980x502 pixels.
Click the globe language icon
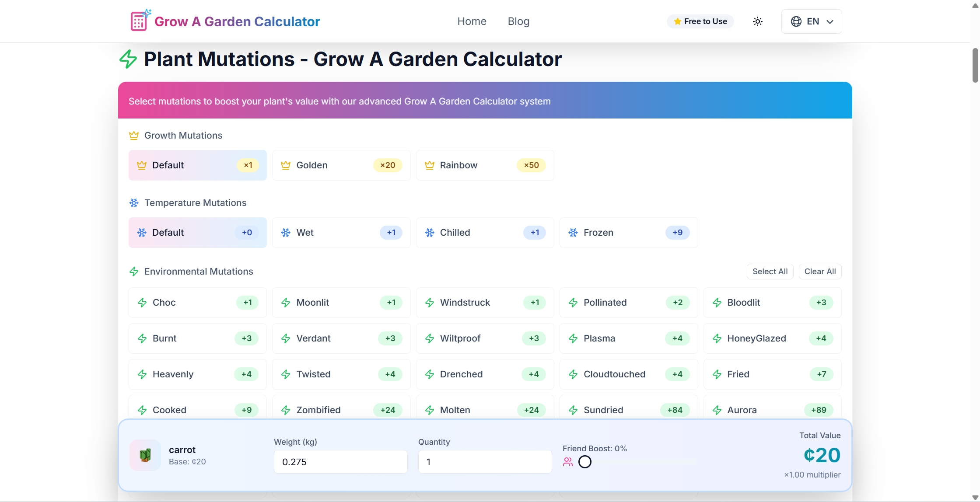coord(796,21)
